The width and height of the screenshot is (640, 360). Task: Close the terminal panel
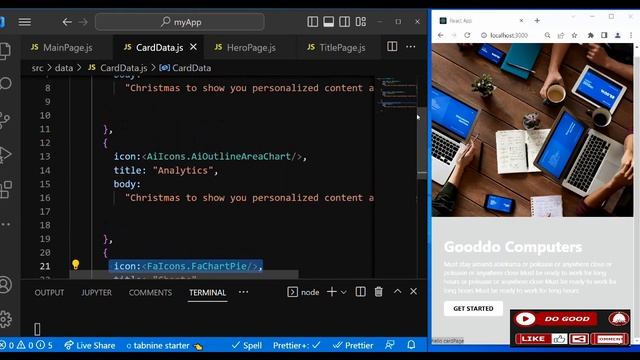413,291
